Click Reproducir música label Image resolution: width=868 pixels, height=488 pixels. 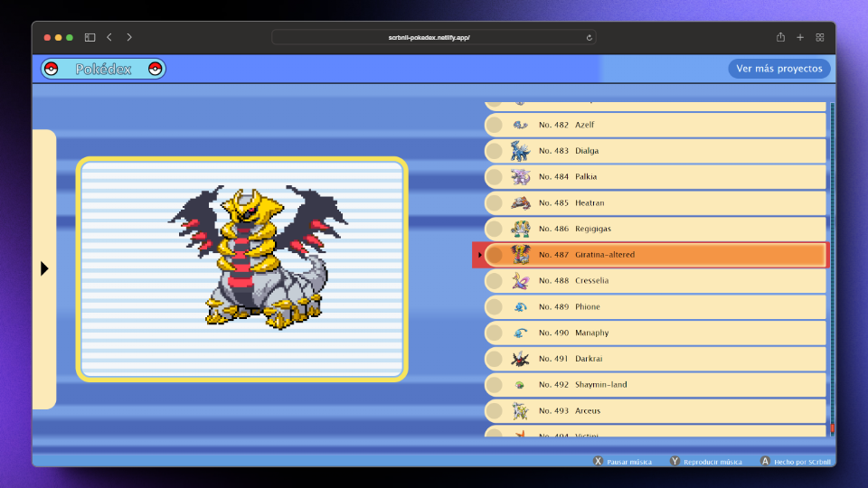712,462
